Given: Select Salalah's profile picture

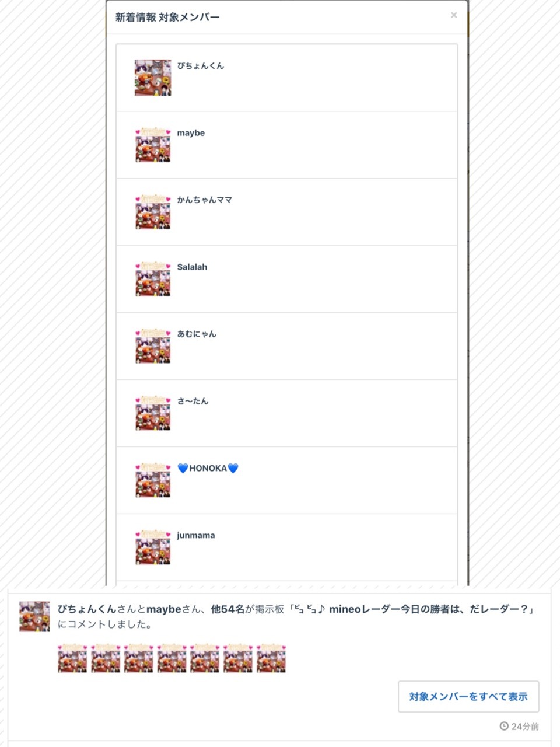Looking at the screenshot, I should pyautogui.click(x=153, y=279).
